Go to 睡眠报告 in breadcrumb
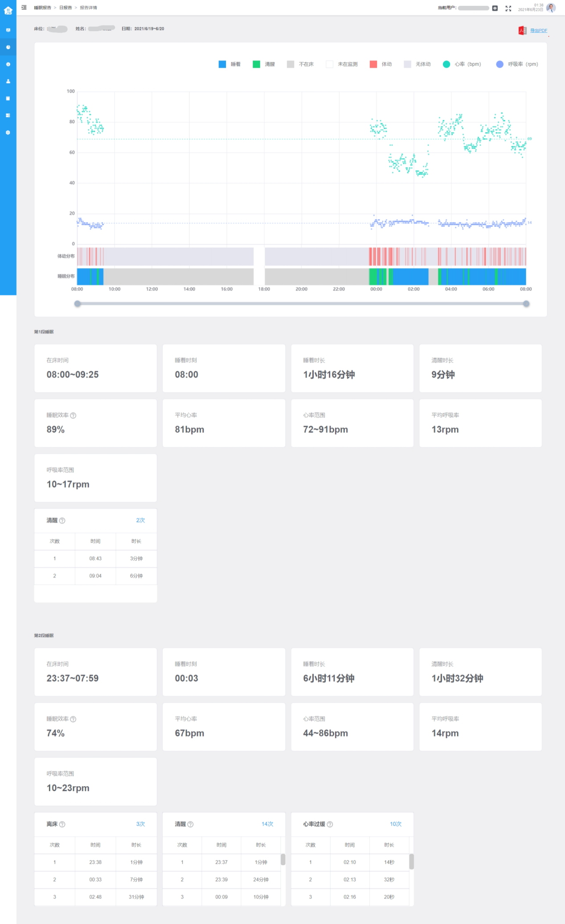The image size is (565, 924). (43, 8)
